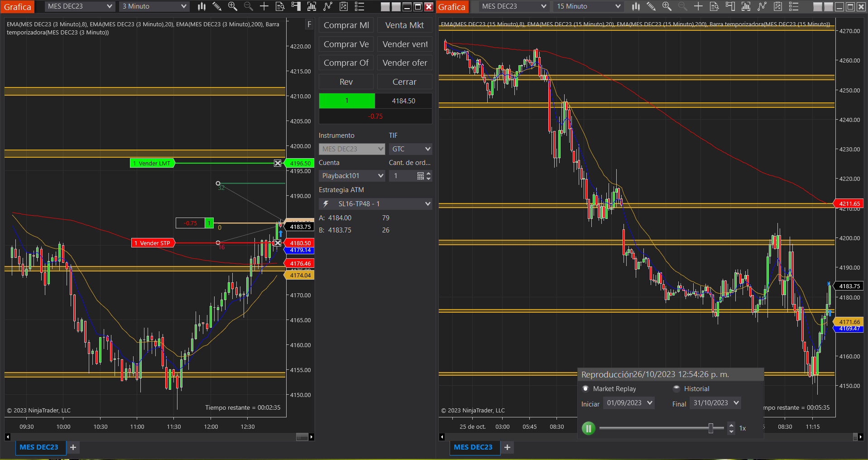The width and height of the screenshot is (868, 460).
Task: Select the Historial radio option
Action: coord(676,388)
